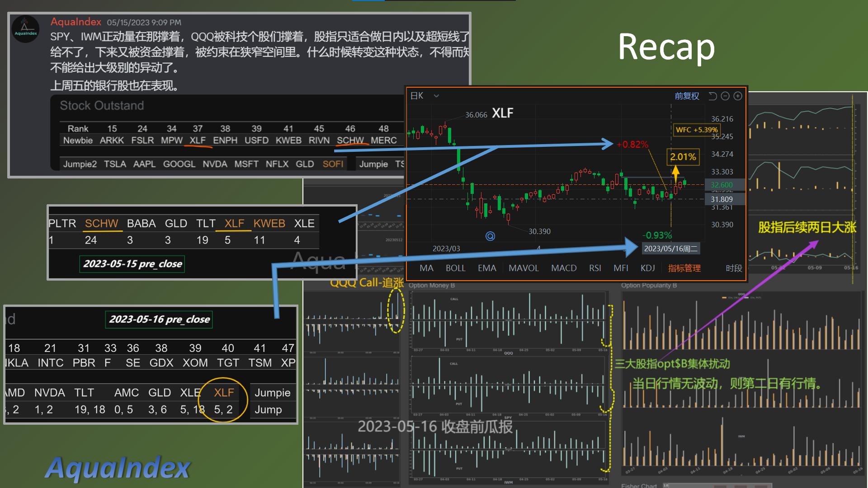
Task: Click PLTR in the 05-15 pre_close table
Action: click(62, 224)
